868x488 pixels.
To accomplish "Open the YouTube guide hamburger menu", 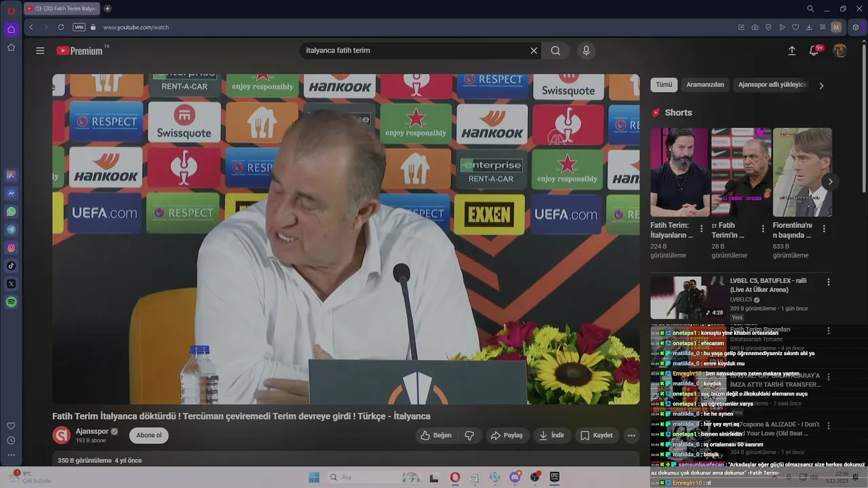I will (40, 51).
